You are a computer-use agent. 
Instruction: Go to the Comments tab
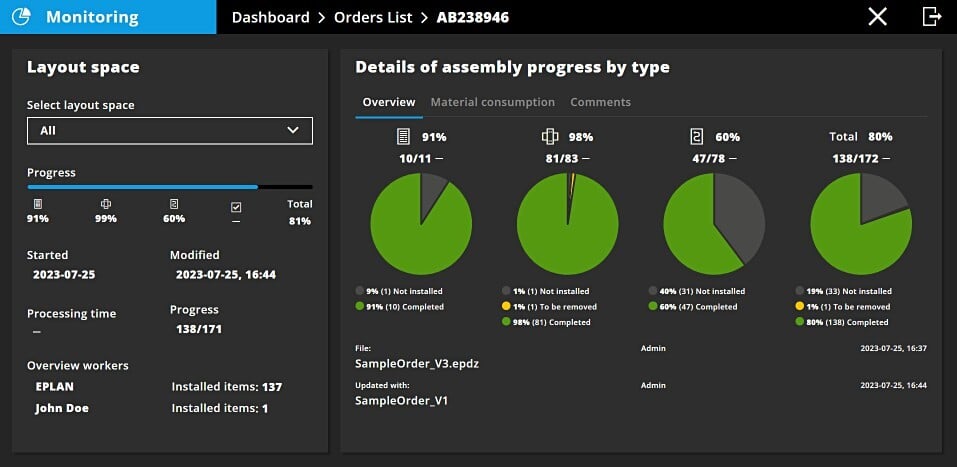pyautogui.click(x=600, y=102)
